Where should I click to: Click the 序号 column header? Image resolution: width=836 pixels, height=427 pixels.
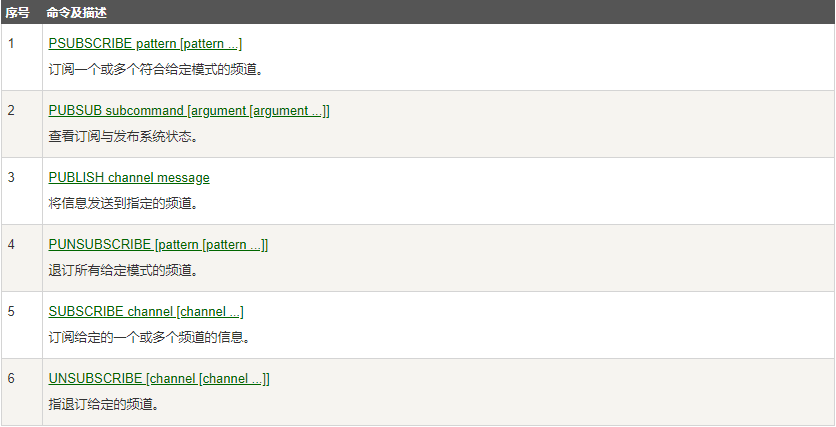pyautogui.click(x=17, y=13)
